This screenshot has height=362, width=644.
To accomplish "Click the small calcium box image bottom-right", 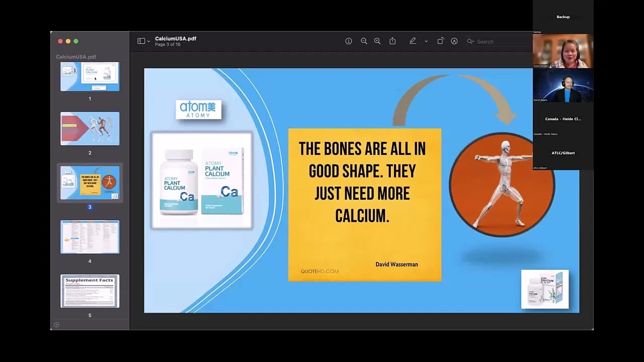I will click(x=545, y=289).
